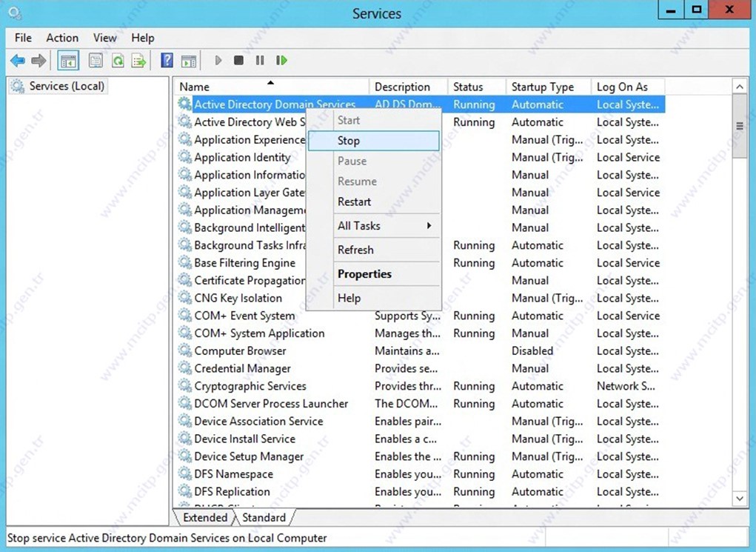Choose Refresh in the context menu
The image size is (756, 552).
[374, 250]
